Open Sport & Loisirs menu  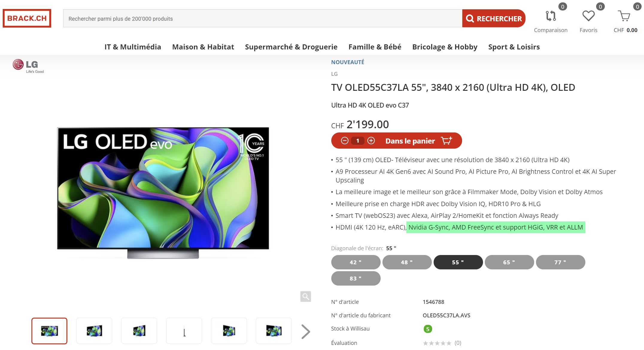514,47
